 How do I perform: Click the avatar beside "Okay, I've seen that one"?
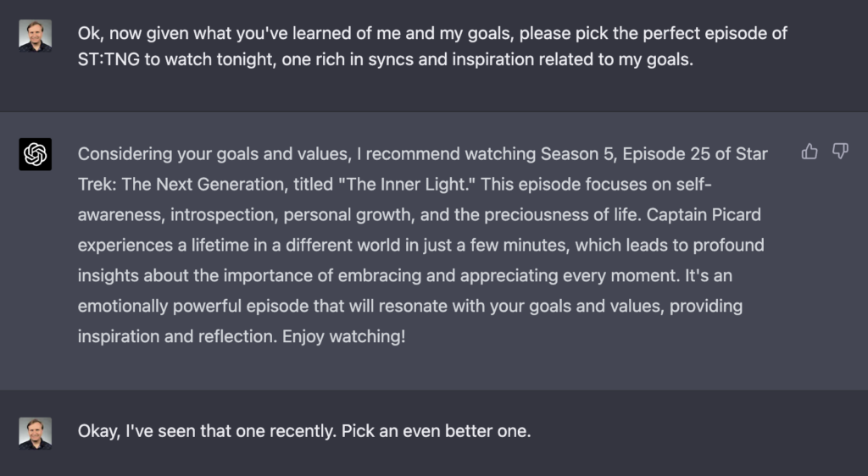[x=36, y=433]
